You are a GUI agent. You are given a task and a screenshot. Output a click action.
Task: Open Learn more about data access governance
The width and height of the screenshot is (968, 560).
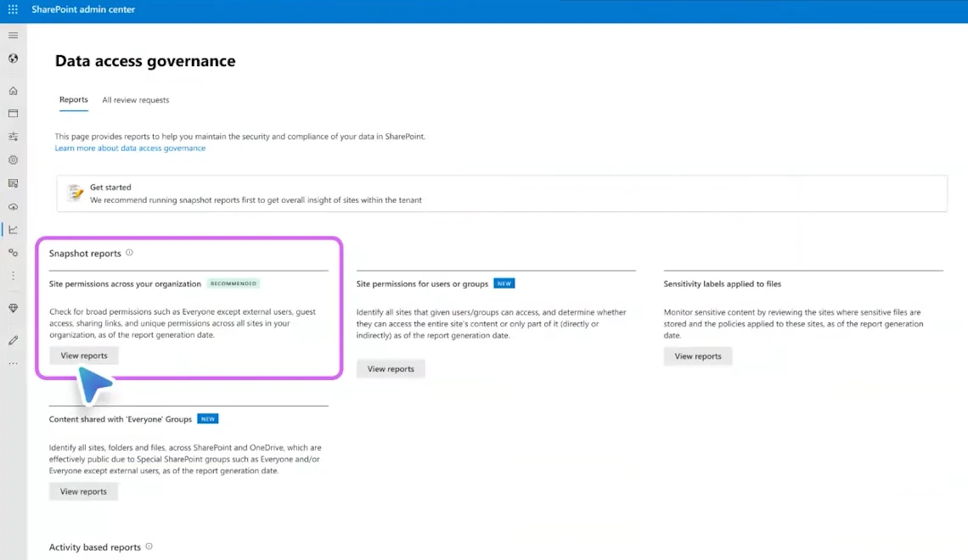click(x=130, y=148)
